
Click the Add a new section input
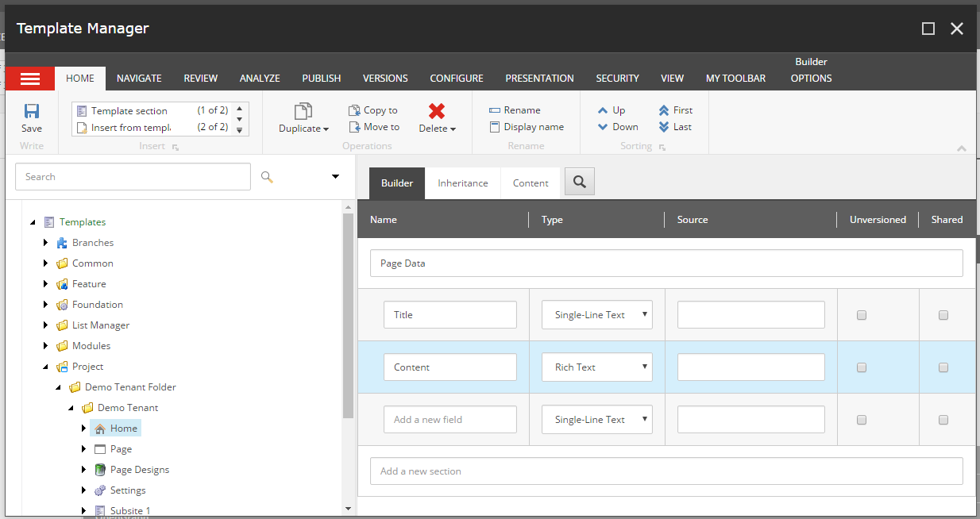[x=666, y=471]
